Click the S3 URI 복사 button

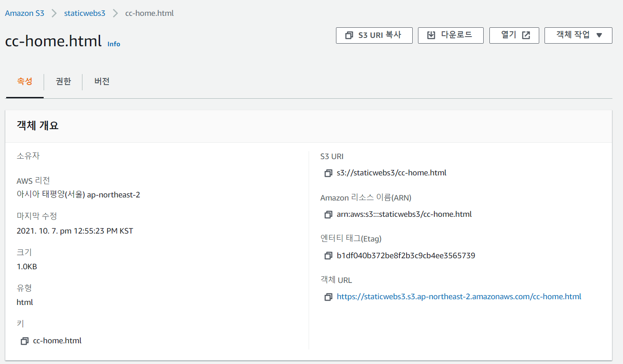[374, 35]
